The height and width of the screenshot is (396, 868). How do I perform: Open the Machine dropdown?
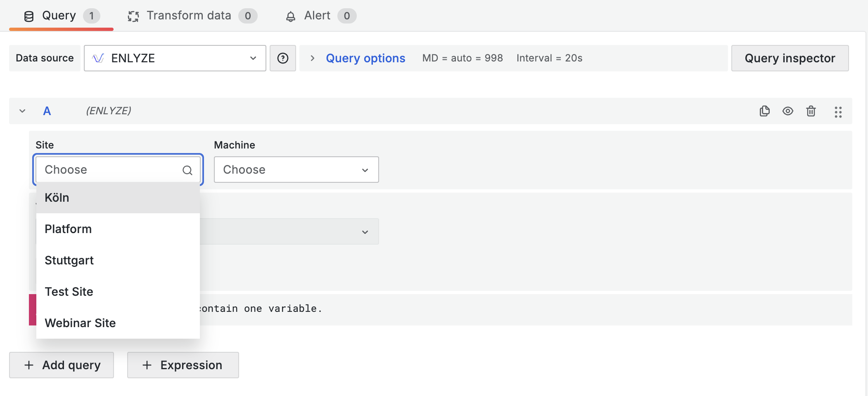click(296, 170)
